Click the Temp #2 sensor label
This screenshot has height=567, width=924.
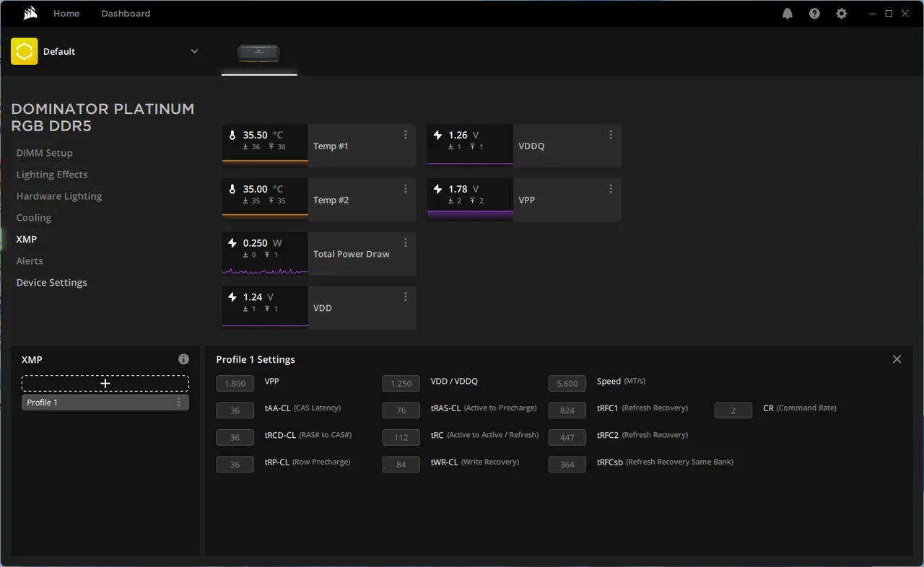tap(331, 200)
